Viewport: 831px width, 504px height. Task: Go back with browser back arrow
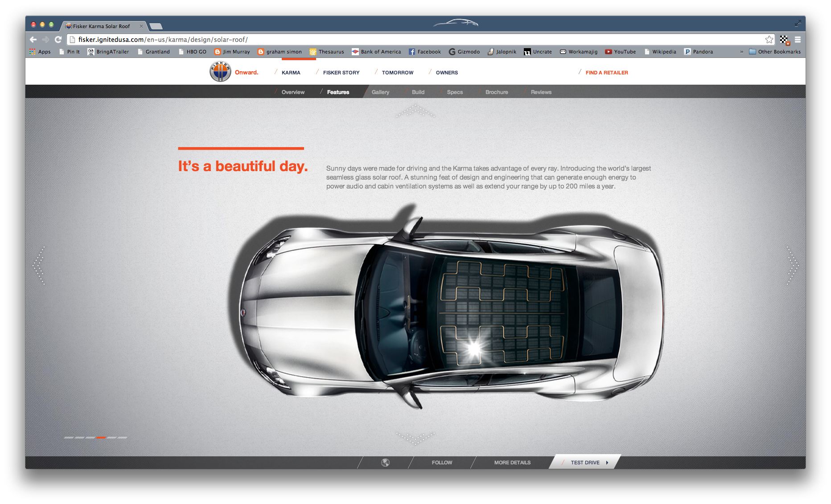[x=33, y=40]
